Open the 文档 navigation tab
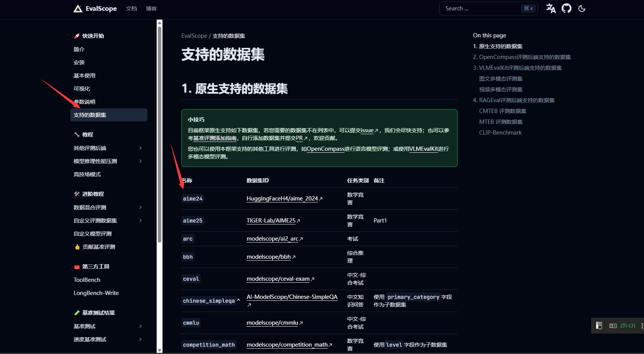644x354 pixels. point(131,8)
